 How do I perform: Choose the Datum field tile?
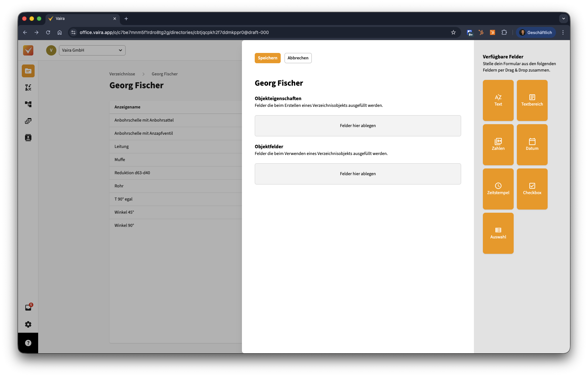pyautogui.click(x=532, y=145)
